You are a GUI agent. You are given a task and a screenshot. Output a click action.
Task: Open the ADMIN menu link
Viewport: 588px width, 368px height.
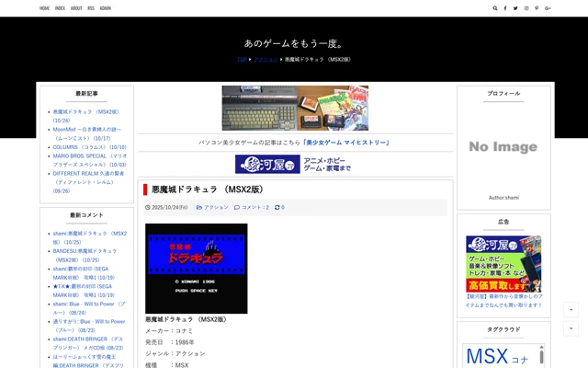106,8
